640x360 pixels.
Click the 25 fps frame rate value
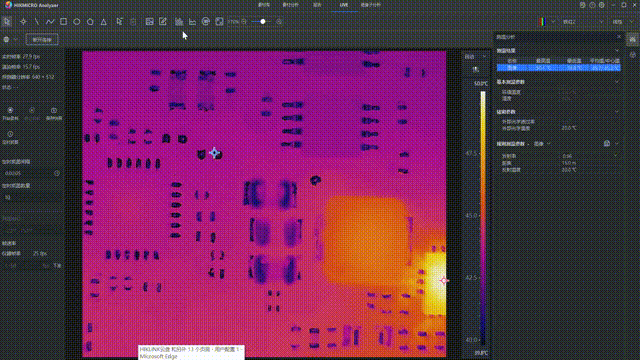pyautogui.click(x=40, y=253)
